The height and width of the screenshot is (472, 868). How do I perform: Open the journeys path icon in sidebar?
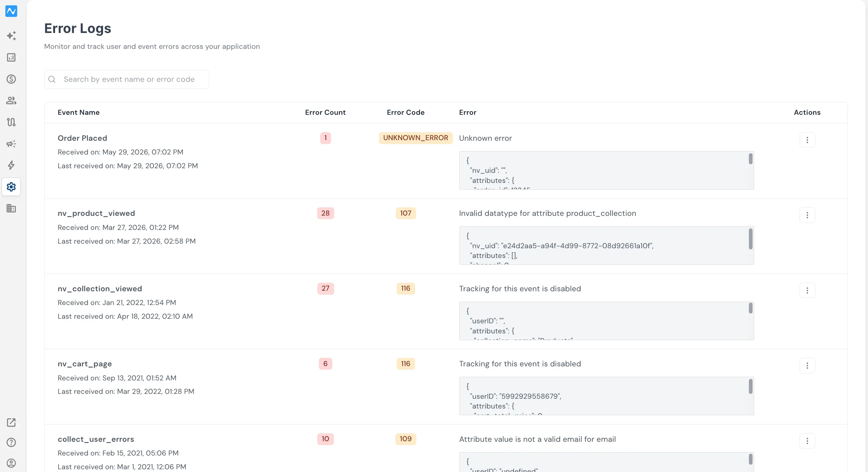click(x=11, y=122)
